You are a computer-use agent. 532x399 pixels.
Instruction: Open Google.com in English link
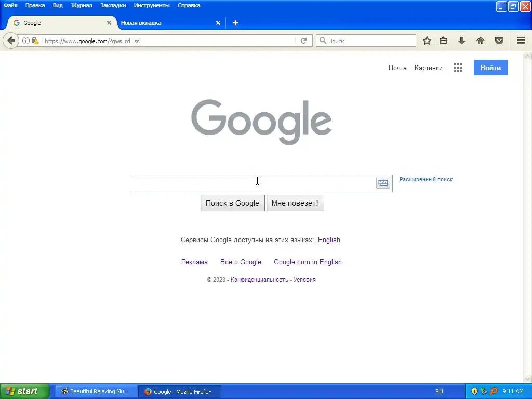[308, 262]
